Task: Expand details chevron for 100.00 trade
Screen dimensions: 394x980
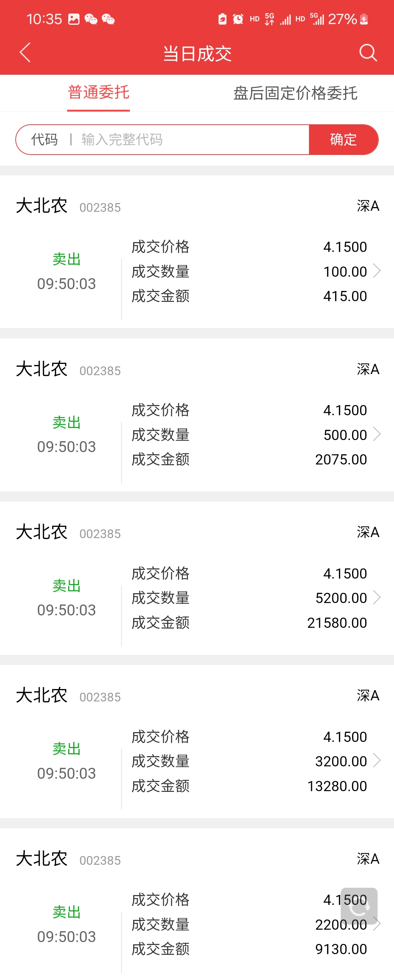Action: click(376, 271)
